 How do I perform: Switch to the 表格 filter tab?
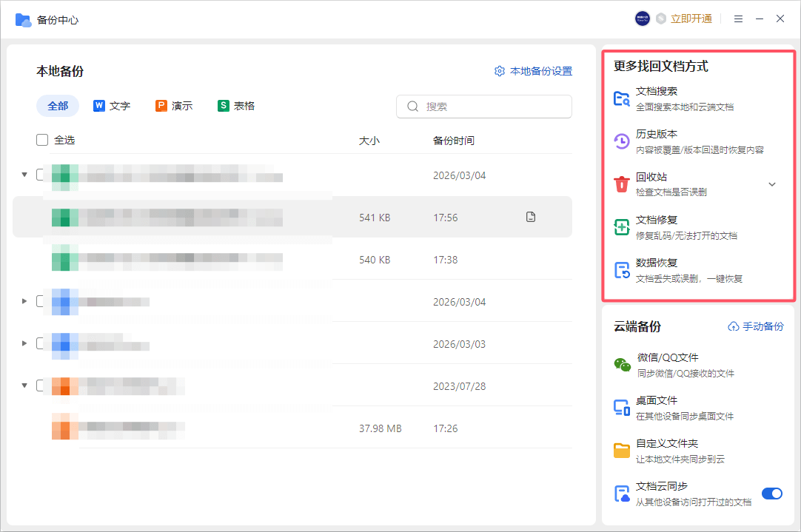coord(235,106)
